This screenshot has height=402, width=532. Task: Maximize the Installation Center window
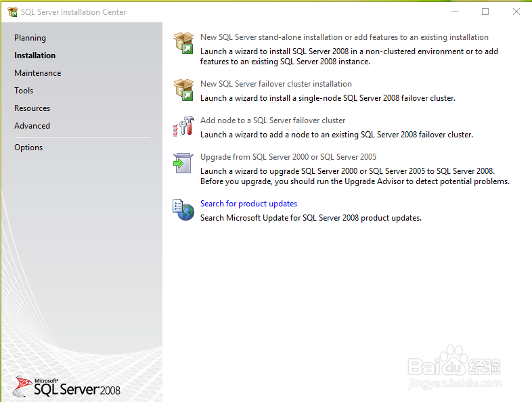[485, 12]
